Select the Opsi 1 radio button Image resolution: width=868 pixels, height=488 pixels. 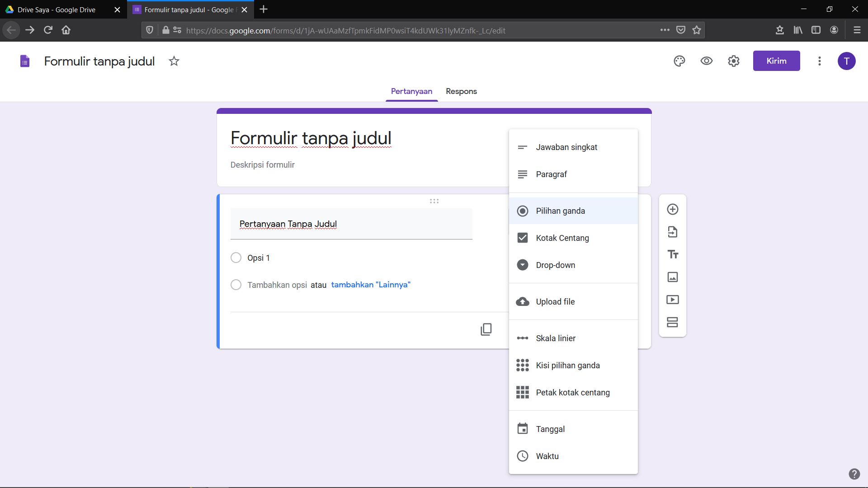236,258
